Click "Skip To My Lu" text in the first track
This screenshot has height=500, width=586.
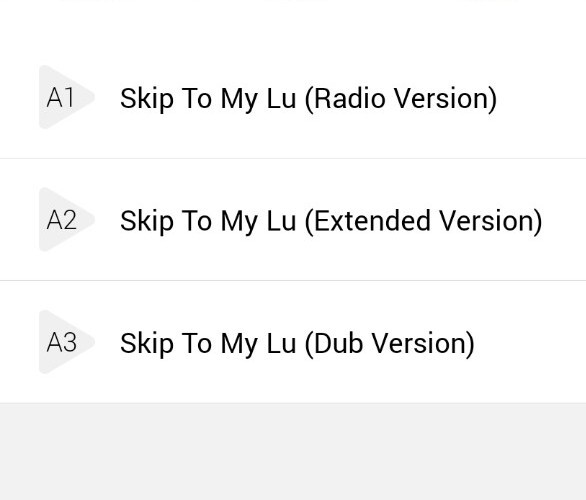(x=208, y=99)
